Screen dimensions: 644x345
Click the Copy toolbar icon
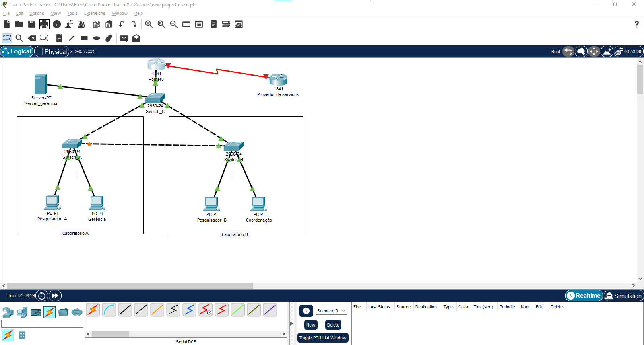coord(97,24)
